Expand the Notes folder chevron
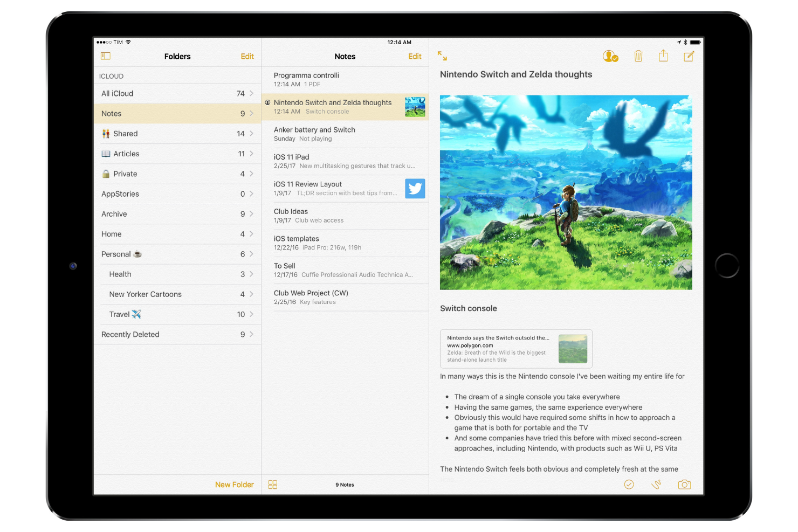 pos(250,113)
